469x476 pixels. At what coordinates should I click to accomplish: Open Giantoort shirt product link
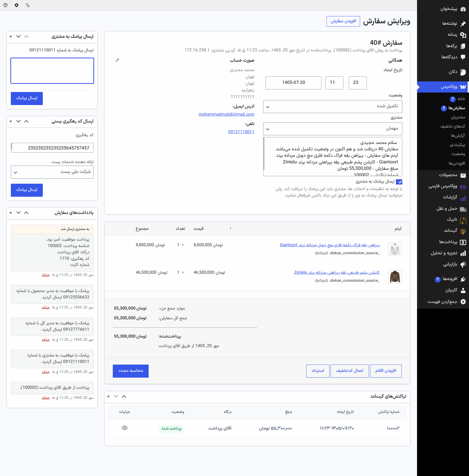point(330,245)
